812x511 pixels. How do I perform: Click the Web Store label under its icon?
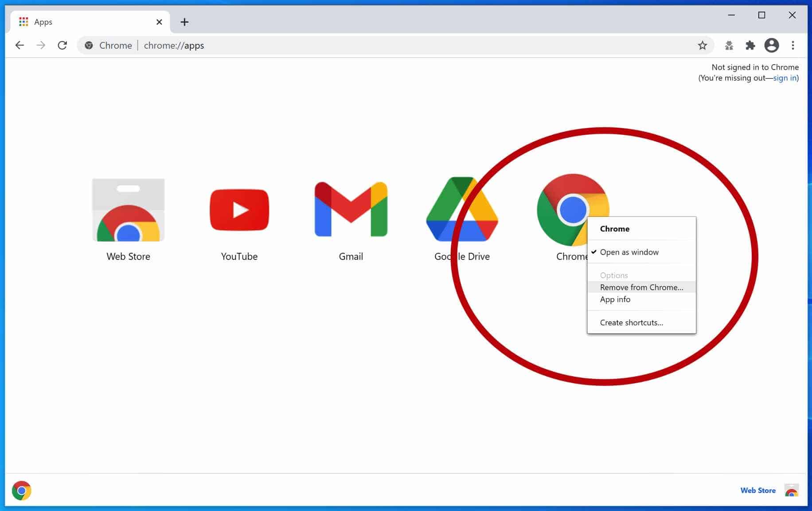tap(128, 256)
